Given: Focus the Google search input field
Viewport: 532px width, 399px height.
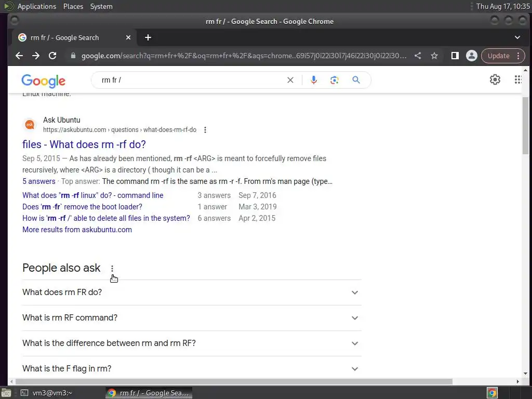Looking at the screenshot, I should click(192, 80).
